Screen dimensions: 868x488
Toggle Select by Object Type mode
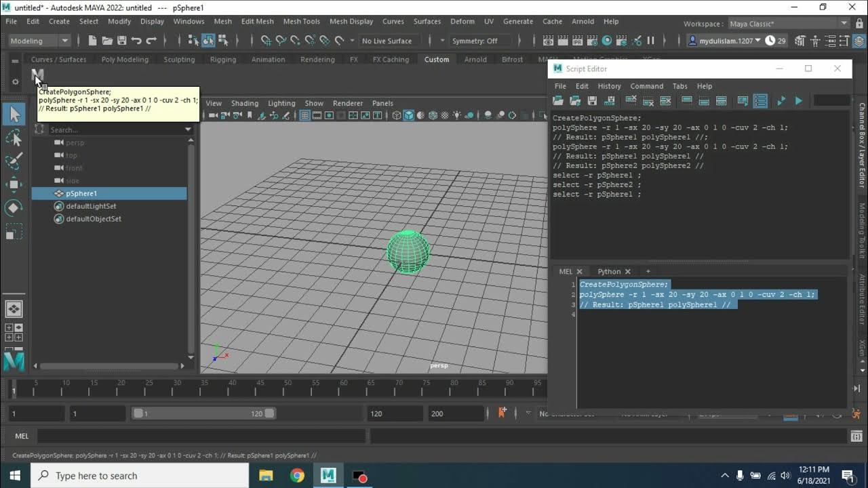(x=208, y=41)
